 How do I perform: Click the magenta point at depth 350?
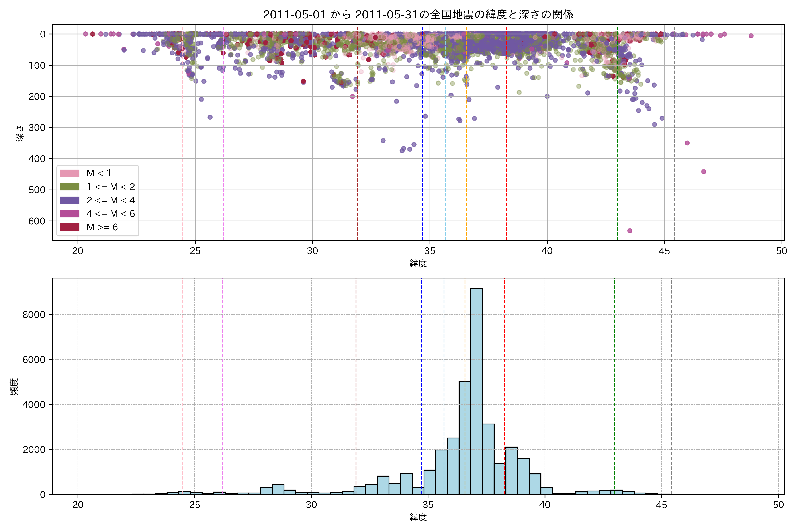pyautogui.click(x=687, y=143)
